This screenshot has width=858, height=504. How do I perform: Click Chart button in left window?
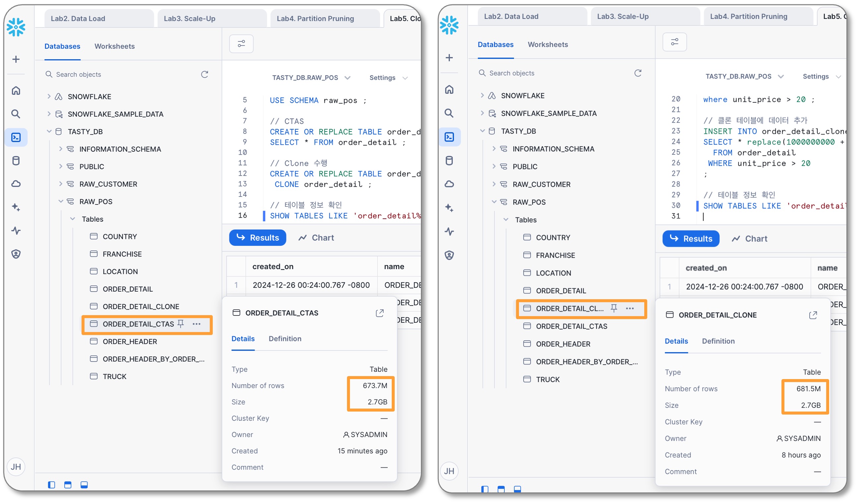316,238
